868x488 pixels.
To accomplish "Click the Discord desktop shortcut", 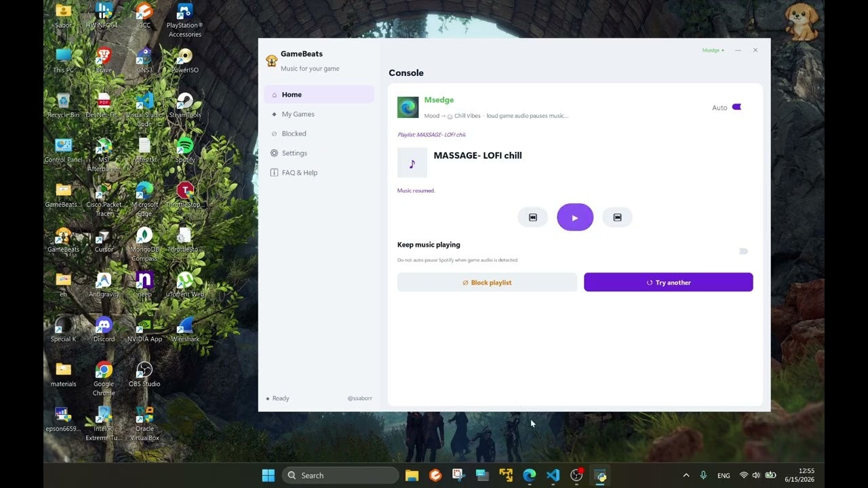I will (x=104, y=329).
